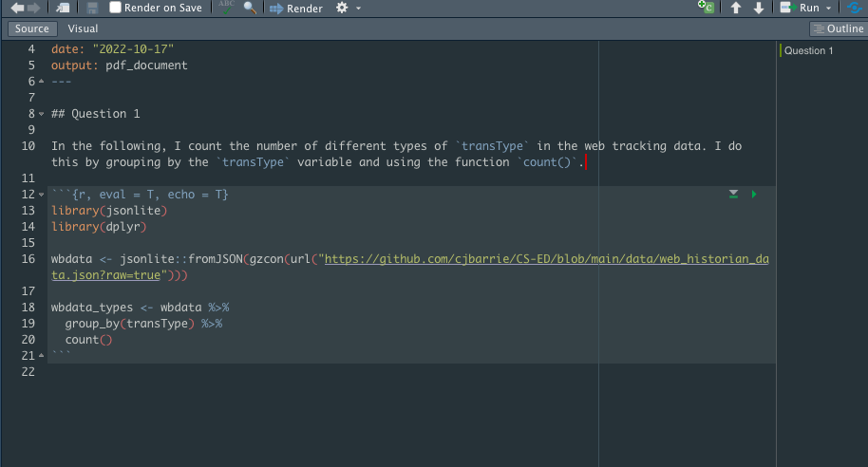Screen dimensions: 868x467
Task: Render the document
Action: pyautogui.click(x=295, y=9)
